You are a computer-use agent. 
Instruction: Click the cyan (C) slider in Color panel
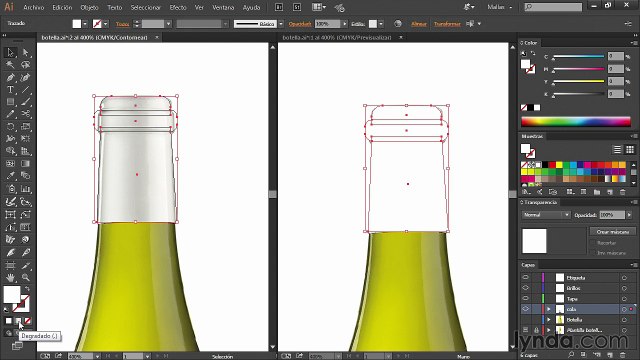pos(578,56)
